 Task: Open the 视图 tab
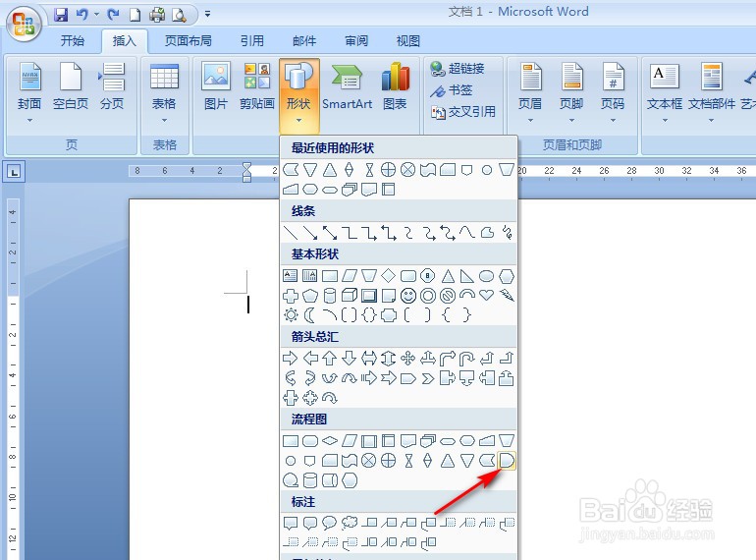click(407, 41)
